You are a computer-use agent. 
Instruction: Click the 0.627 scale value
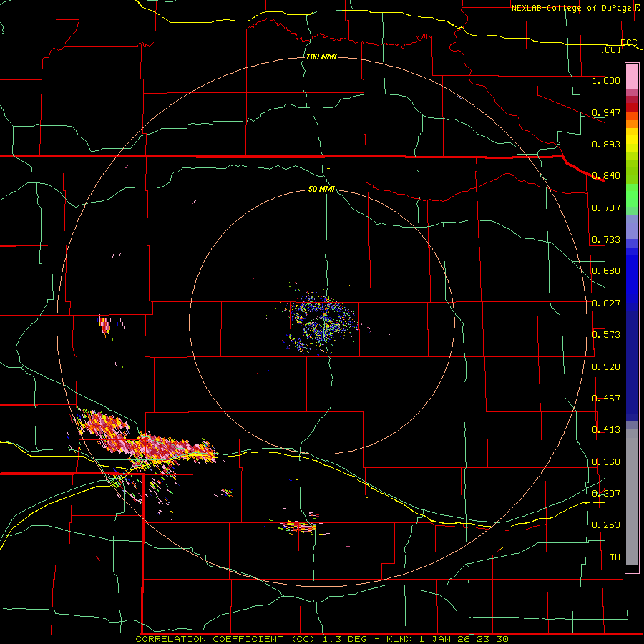pos(606,303)
